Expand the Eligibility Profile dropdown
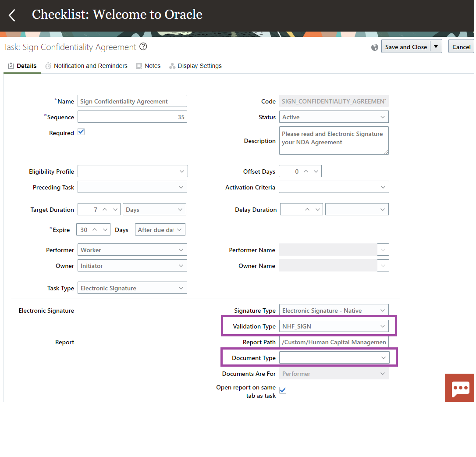 (133, 171)
